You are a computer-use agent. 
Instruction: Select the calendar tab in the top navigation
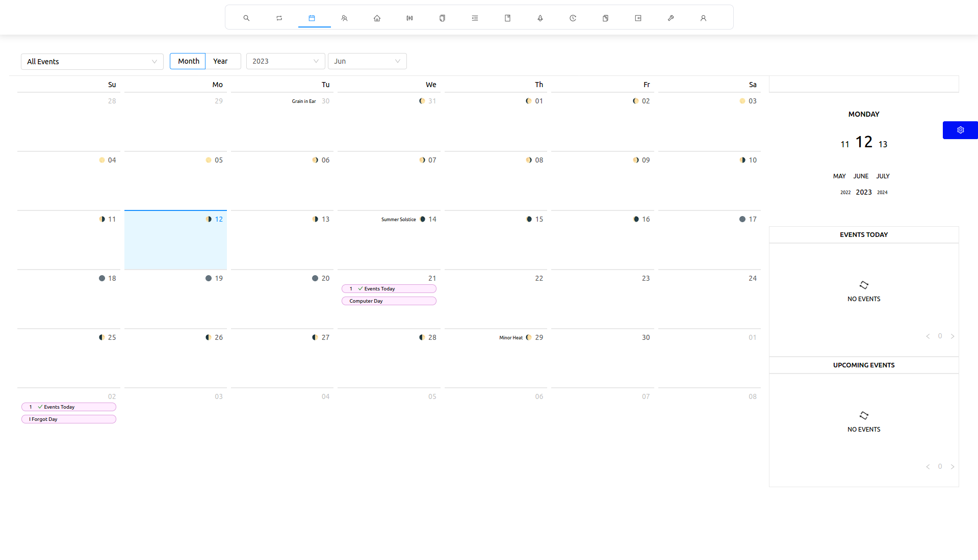pos(312,18)
